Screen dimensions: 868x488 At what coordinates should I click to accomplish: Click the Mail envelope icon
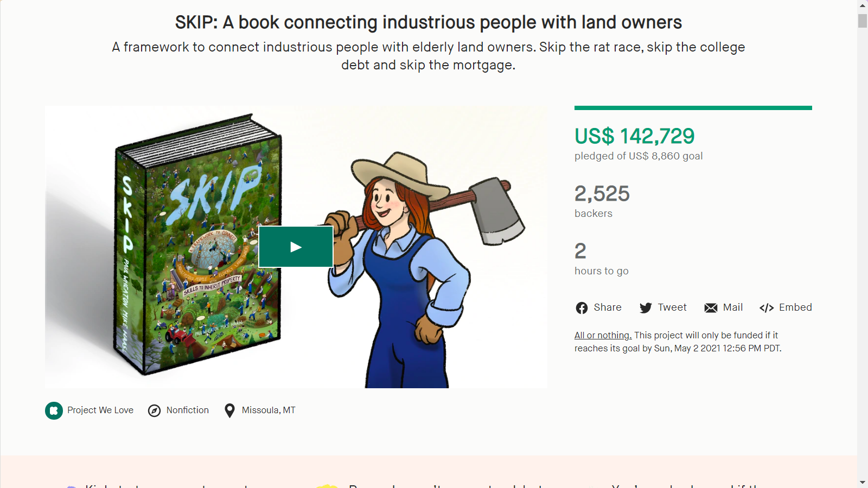point(711,308)
